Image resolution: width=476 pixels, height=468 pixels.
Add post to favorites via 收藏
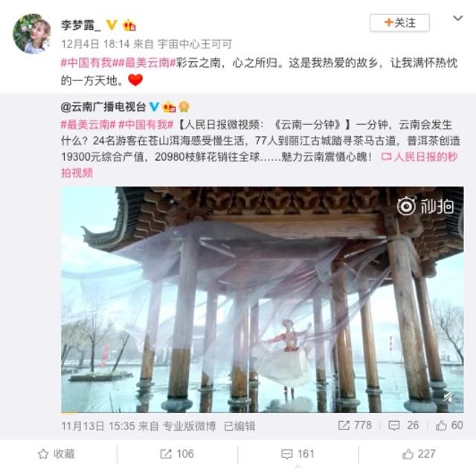point(57,454)
